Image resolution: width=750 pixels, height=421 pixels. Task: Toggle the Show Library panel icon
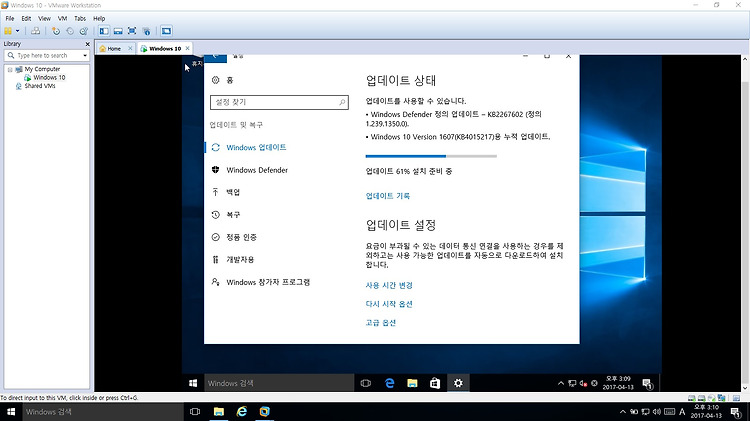(x=104, y=31)
